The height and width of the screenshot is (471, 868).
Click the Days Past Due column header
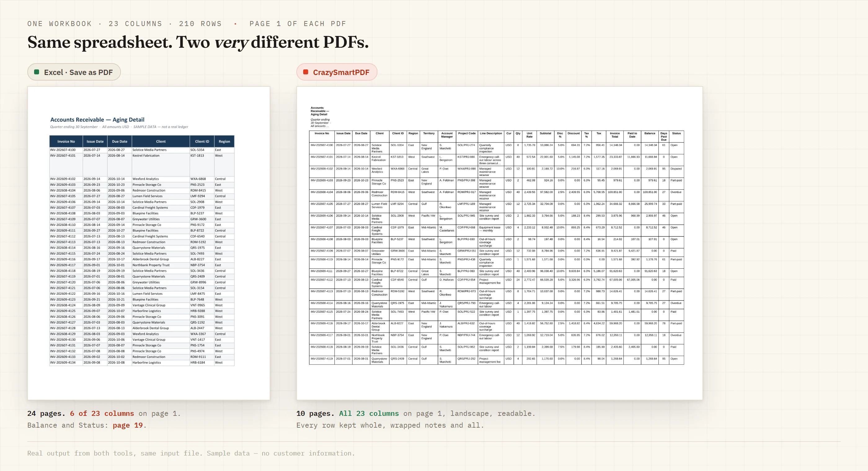(663, 136)
